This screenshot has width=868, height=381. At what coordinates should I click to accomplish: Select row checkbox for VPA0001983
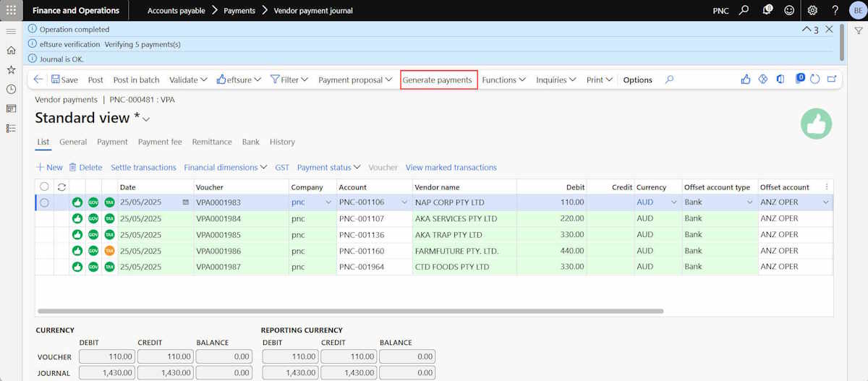[x=44, y=202]
